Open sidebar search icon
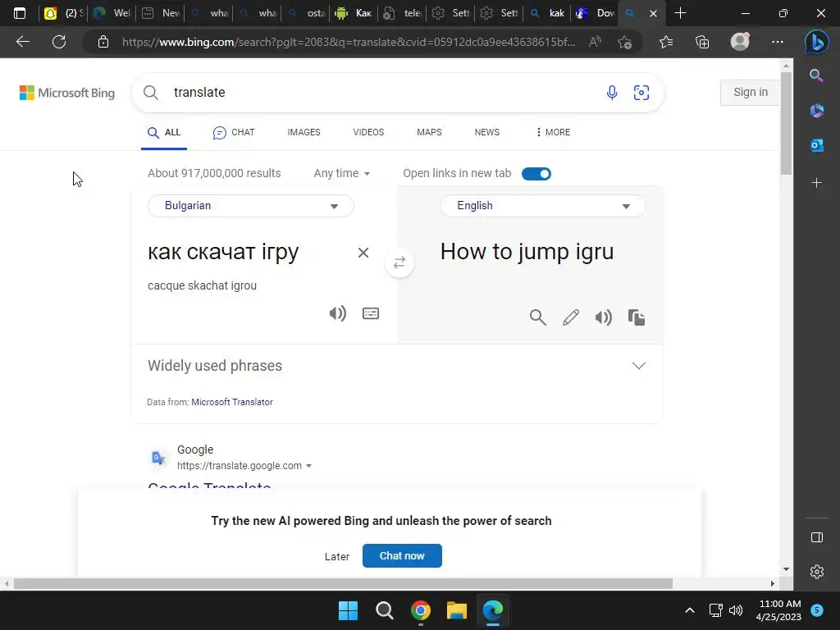This screenshot has height=630, width=840. click(x=816, y=75)
